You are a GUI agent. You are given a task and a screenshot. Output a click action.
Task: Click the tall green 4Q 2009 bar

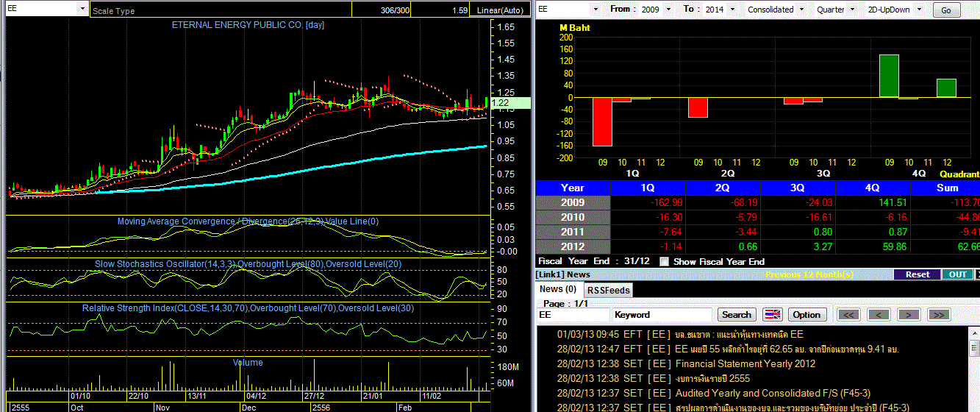[889, 76]
